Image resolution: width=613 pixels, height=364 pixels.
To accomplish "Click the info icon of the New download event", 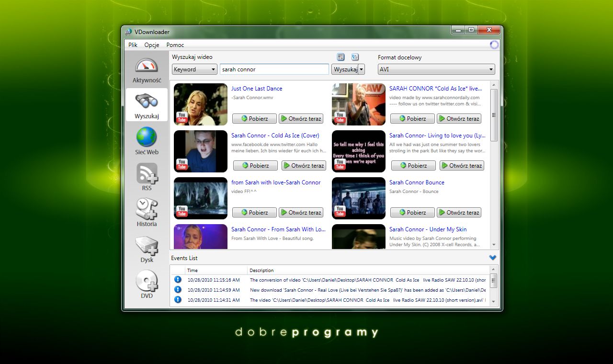I will pos(178,290).
